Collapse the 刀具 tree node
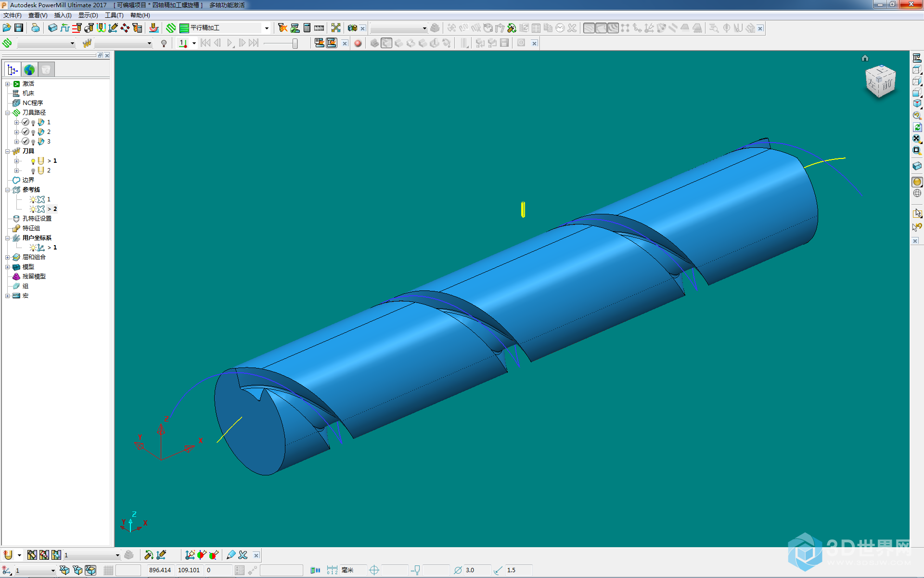The width and height of the screenshot is (924, 578). point(8,151)
